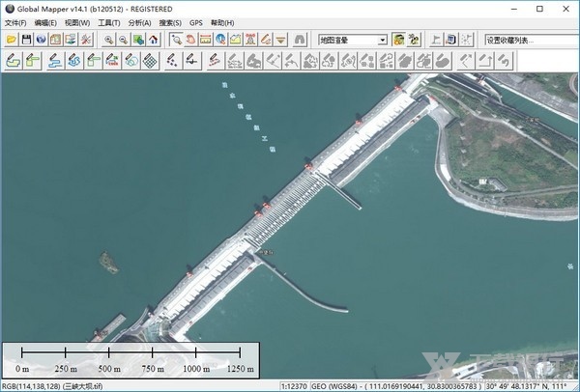Toggle the Zoom tool in toolbar
The image size is (580, 392).
point(175,40)
